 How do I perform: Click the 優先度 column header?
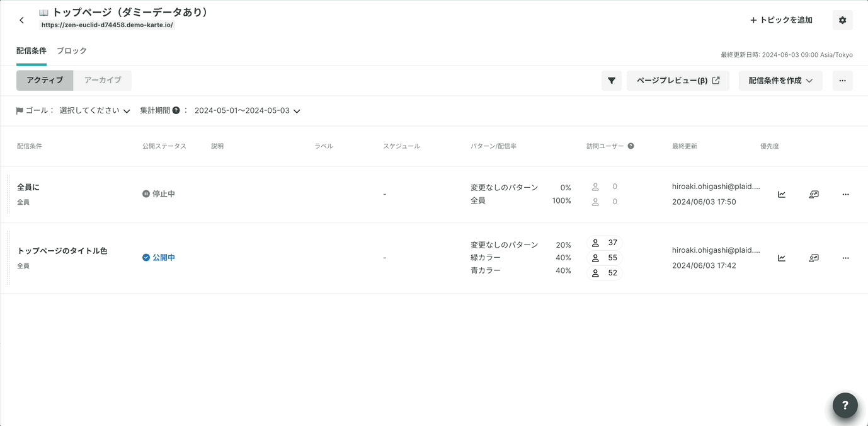point(770,146)
